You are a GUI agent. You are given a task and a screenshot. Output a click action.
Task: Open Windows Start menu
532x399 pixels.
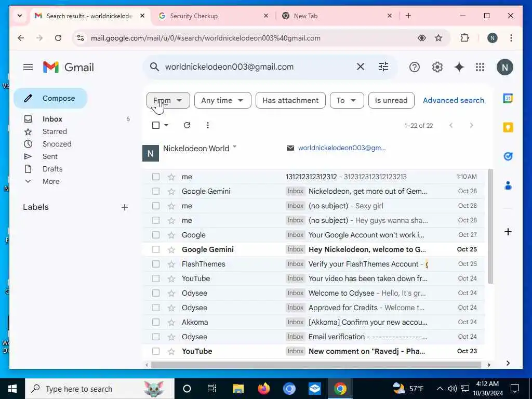[12, 389]
